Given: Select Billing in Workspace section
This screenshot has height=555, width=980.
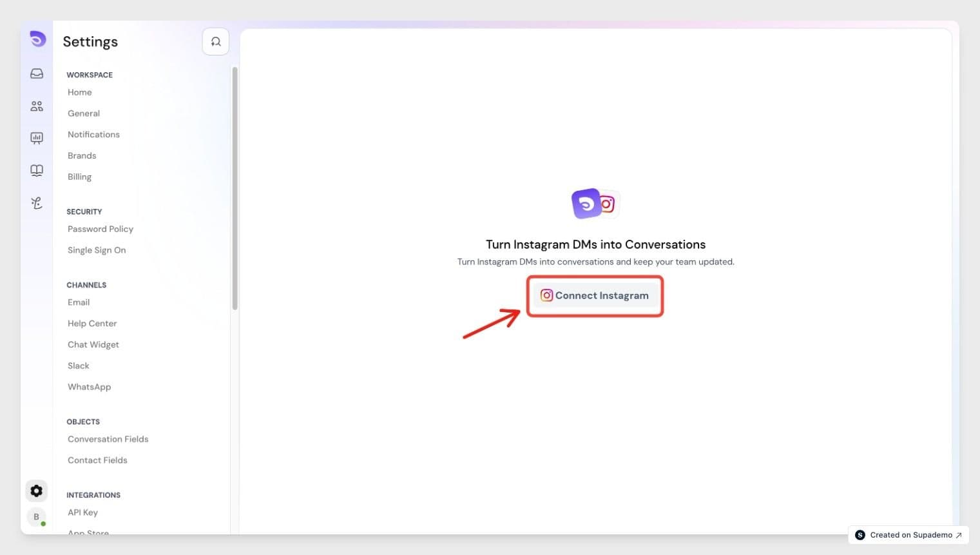Looking at the screenshot, I should [79, 177].
